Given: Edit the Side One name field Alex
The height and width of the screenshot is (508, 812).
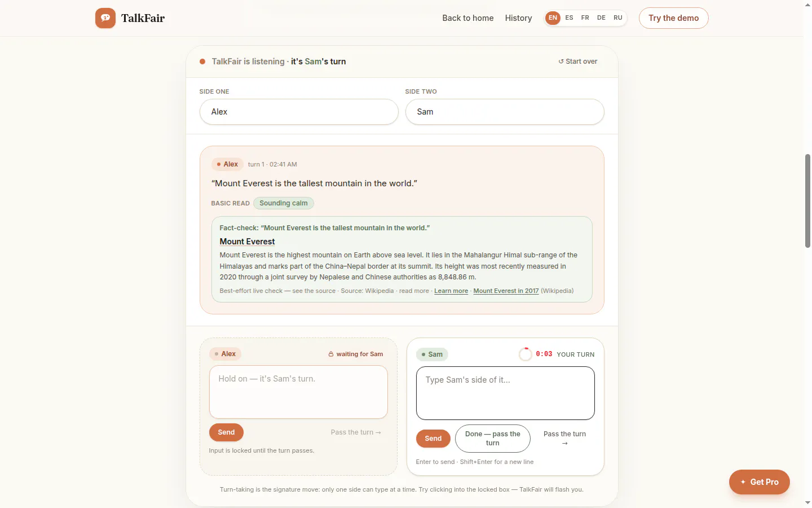Looking at the screenshot, I should pyautogui.click(x=299, y=112).
